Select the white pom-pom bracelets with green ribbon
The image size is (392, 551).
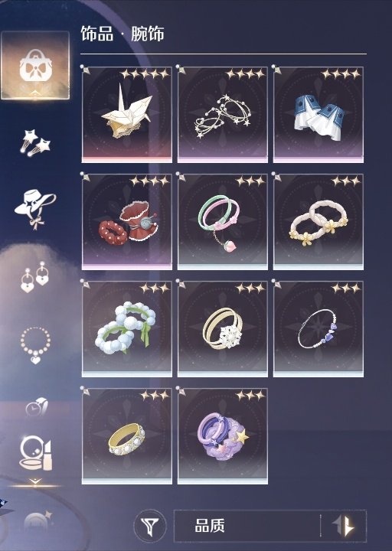pyautogui.click(x=127, y=329)
